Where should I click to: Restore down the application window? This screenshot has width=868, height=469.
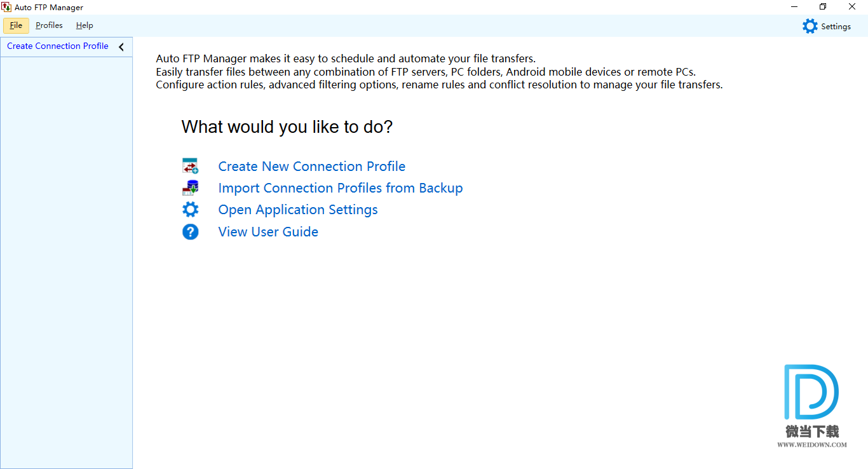pos(823,7)
